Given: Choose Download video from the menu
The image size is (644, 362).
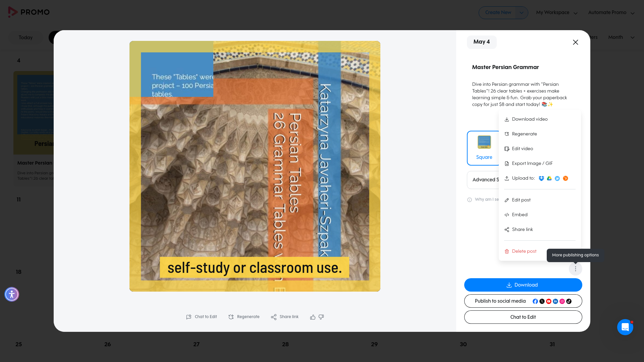Looking at the screenshot, I should 540,119.
